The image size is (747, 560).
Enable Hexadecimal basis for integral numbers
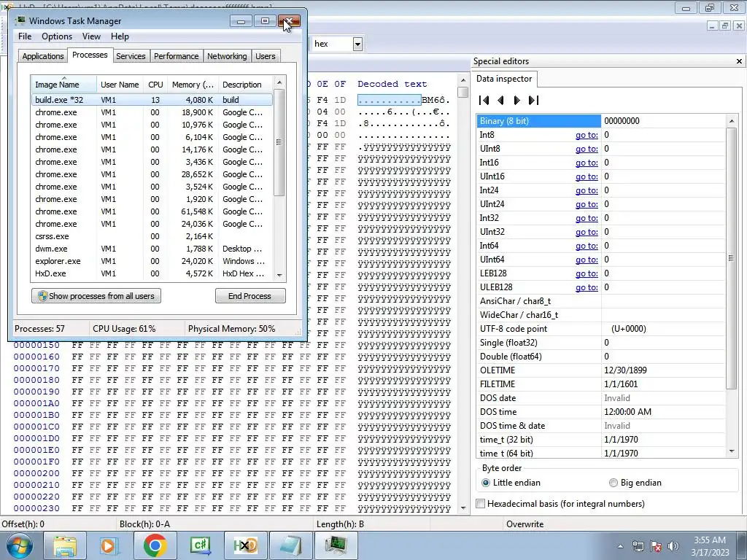[561, 503]
